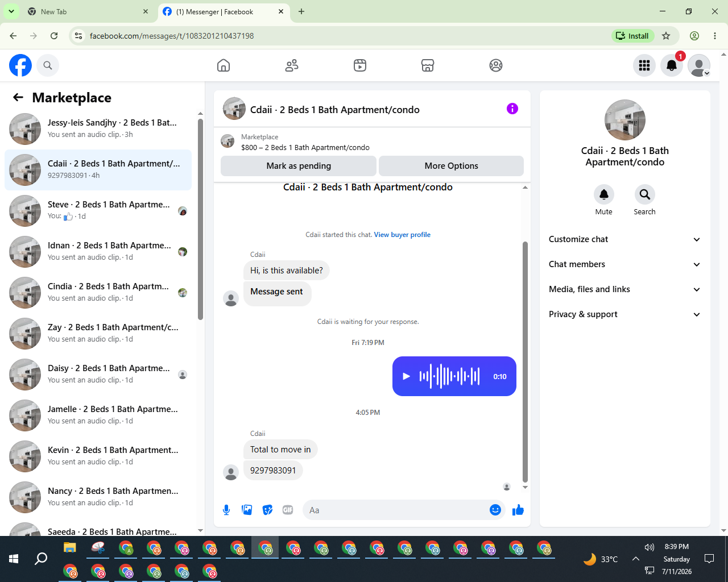Play the 0:10 audio clip

[406, 376]
